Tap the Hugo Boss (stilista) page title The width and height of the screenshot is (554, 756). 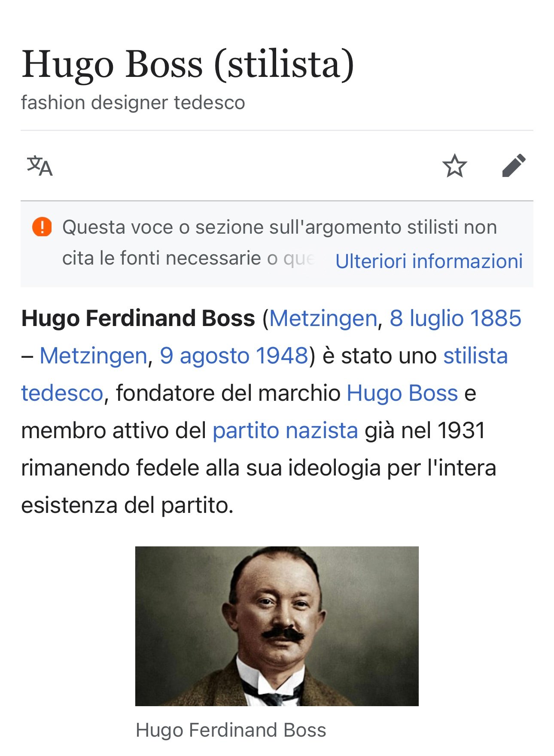(x=188, y=64)
